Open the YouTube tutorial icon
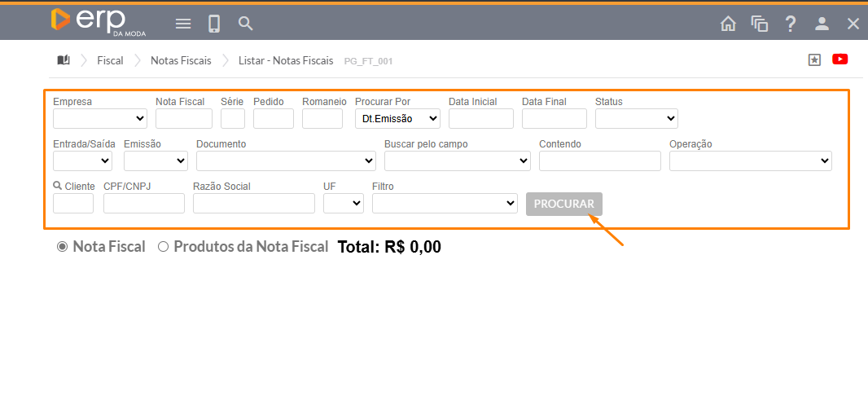Screen dimensions: 868x396 click(x=840, y=59)
